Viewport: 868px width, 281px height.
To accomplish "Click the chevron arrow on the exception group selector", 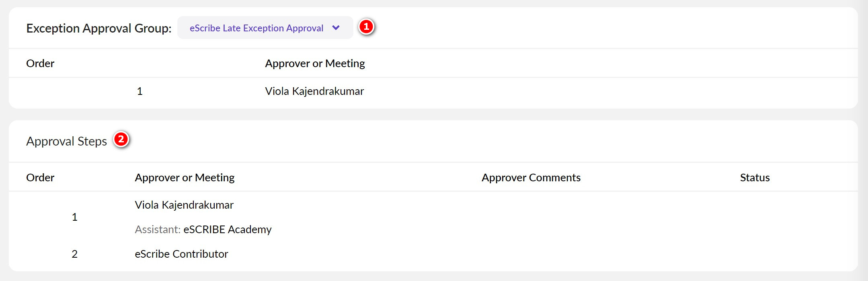I will (x=336, y=28).
